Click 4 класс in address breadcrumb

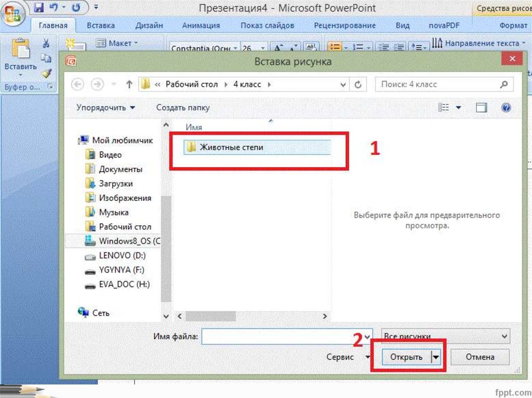point(247,85)
